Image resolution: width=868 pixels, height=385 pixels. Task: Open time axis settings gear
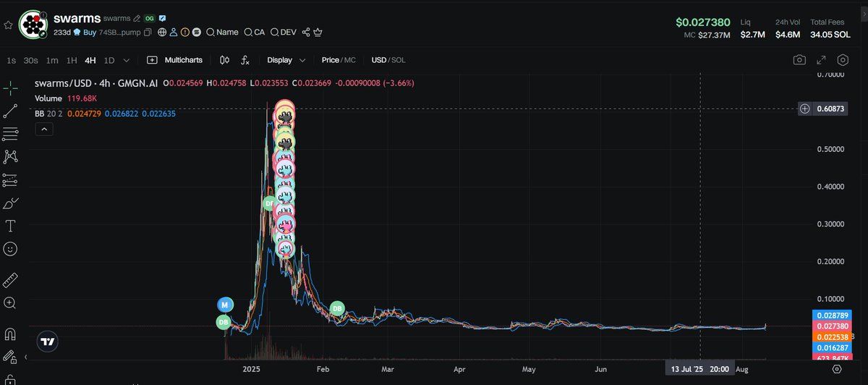click(x=837, y=368)
